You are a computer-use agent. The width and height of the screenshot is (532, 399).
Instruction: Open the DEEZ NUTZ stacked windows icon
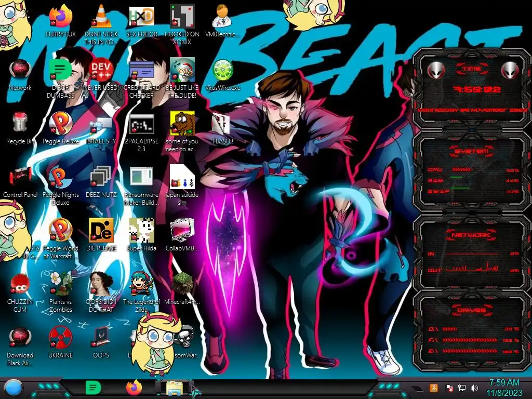pyautogui.click(x=101, y=177)
